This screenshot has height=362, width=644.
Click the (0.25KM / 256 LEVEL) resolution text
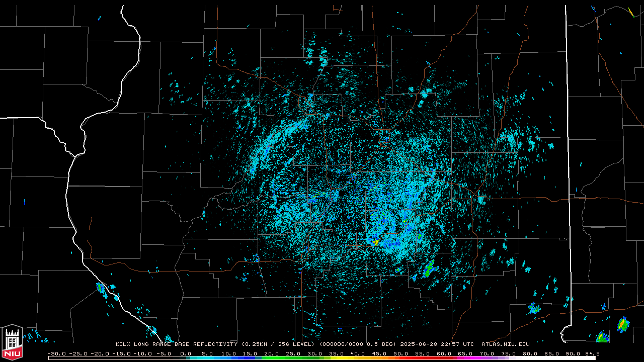click(278, 344)
